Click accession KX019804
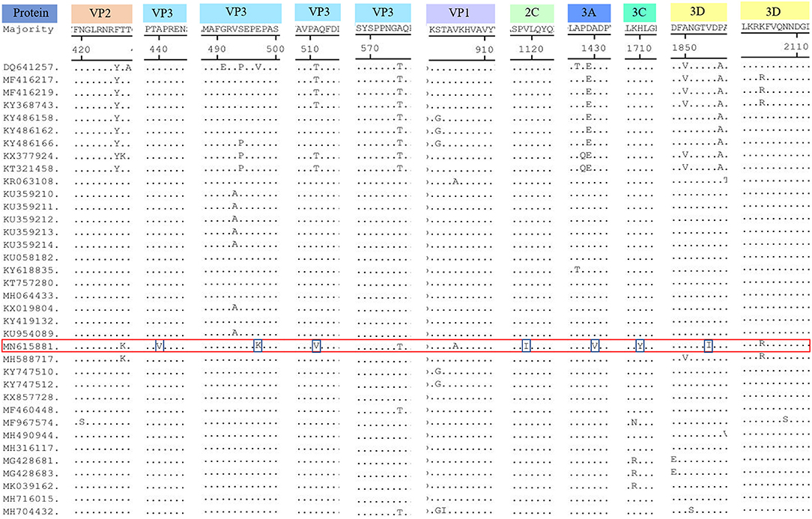 pyautogui.click(x=31, y=309)
